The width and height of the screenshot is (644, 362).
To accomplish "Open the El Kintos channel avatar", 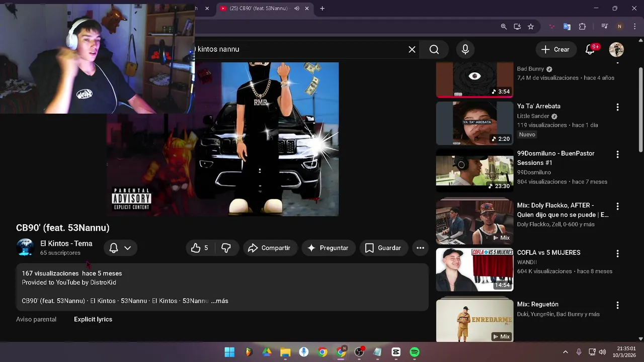I will click(x=25, y=247).
